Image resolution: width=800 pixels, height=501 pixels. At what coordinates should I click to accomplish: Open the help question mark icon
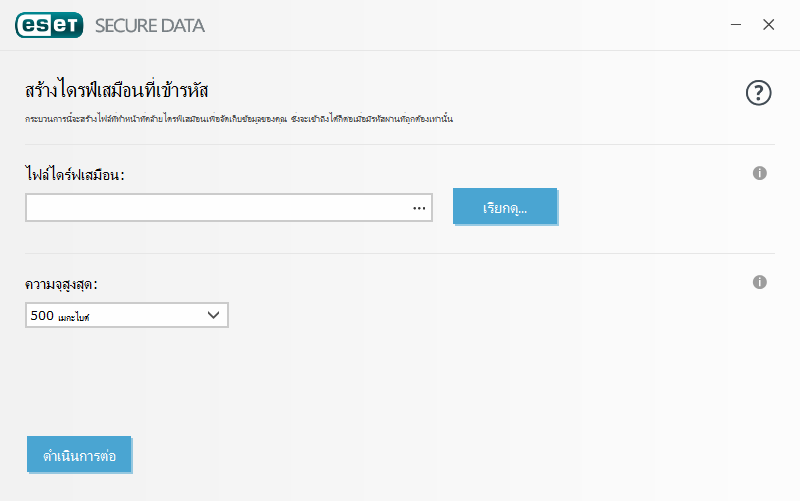point(758,93)
